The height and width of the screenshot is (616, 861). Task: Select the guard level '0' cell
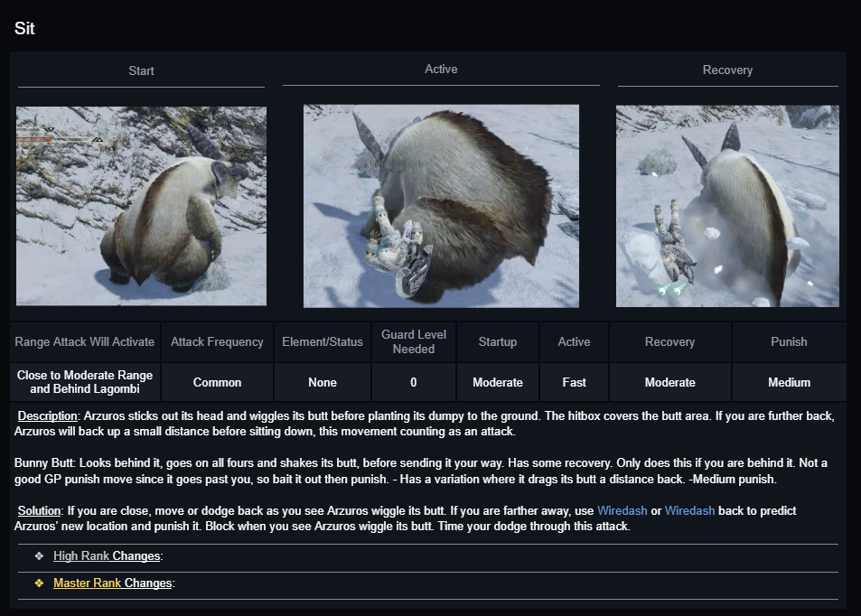tap(414, 382)
